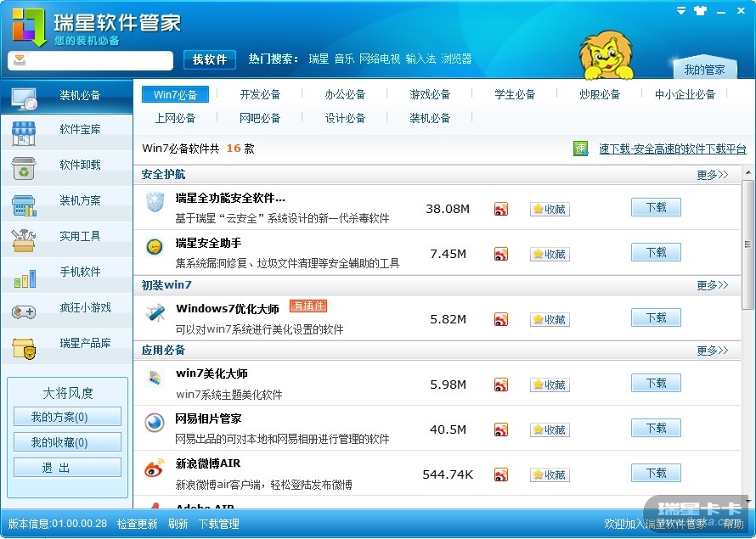Open 装机方案 sidebar icon
This screenshot has width=756, height=539.
24,205
